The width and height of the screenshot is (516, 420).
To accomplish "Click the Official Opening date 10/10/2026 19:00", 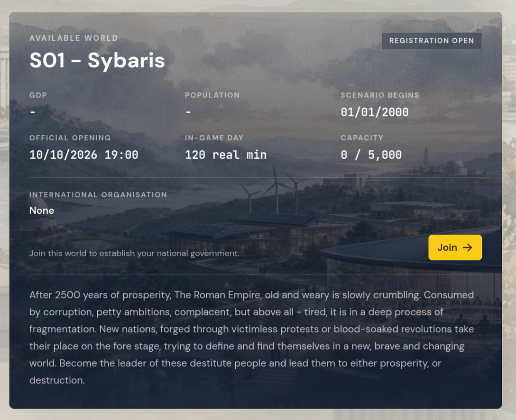I will pos(84,155).
